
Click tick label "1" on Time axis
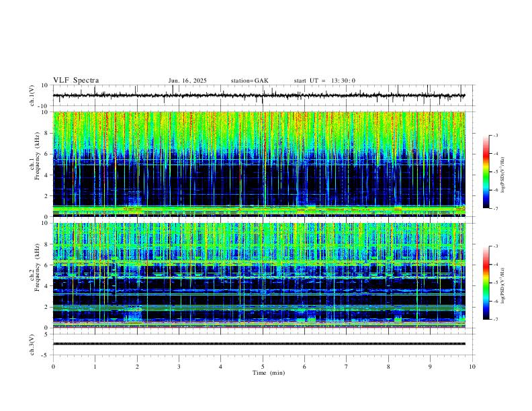tap(95, 367)
